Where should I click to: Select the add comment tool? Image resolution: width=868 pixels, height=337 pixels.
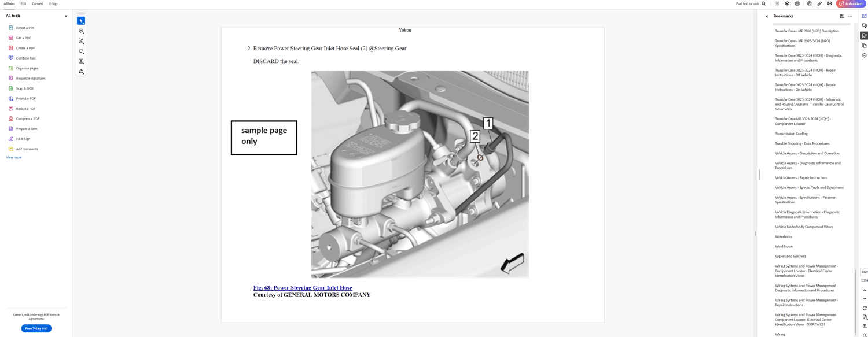(81, 31)
